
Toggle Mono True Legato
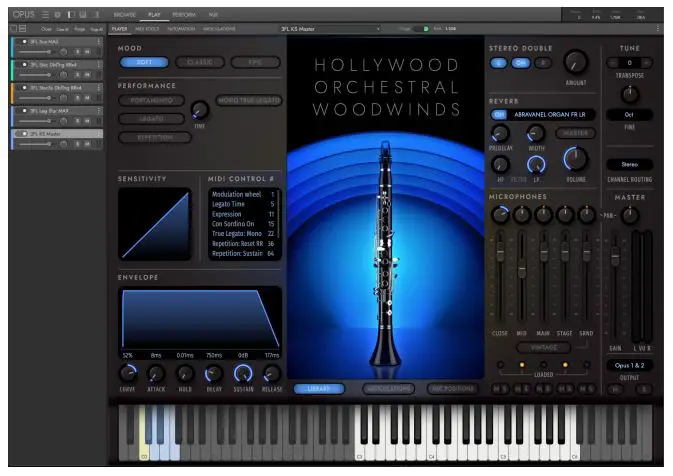click(x=249, y=100)
